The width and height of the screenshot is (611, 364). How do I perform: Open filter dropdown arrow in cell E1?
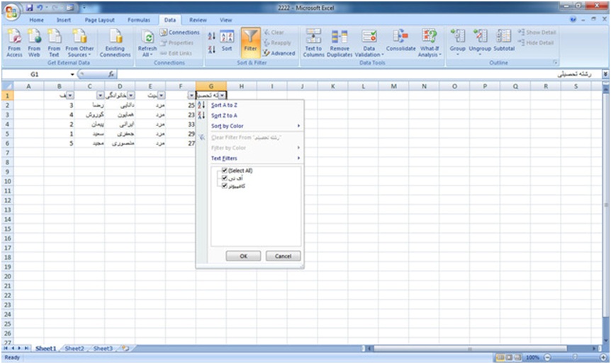click(x=162, y=95)
